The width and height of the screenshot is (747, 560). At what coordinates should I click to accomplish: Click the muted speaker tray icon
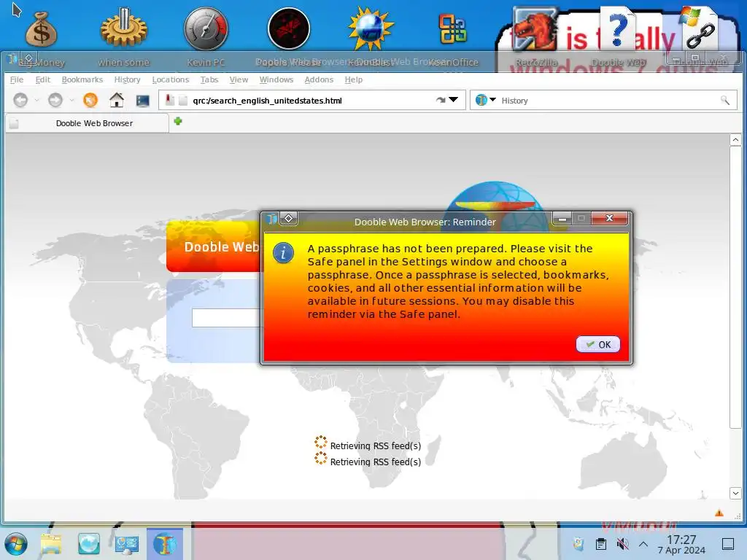622,544
